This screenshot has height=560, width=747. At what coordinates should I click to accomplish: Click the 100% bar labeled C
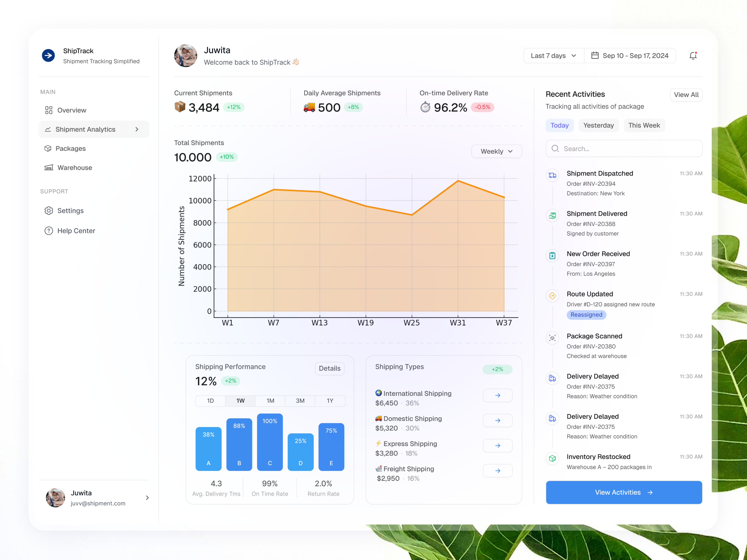[270, 442]
